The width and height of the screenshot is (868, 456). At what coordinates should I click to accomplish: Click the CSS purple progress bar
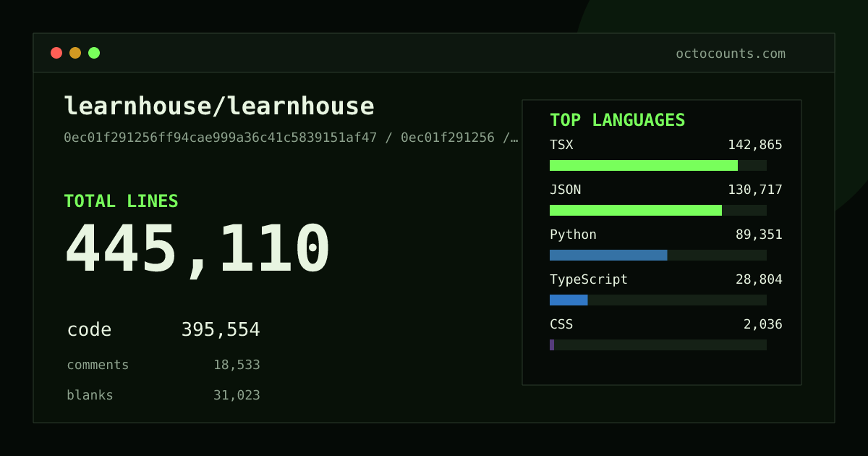pos(552,345)
